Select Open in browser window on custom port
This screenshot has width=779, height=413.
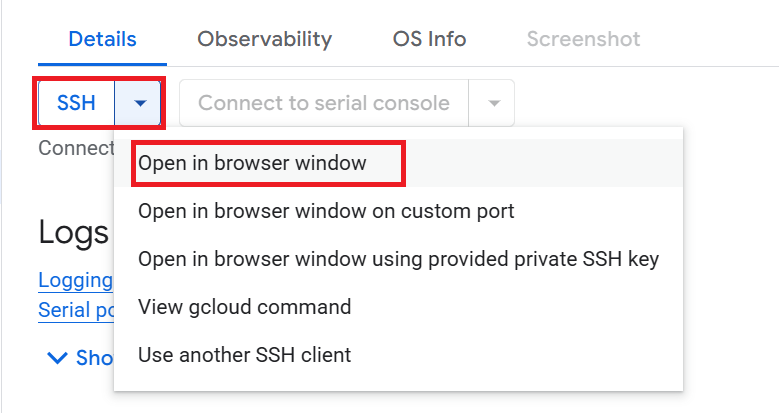pos(326,211)
